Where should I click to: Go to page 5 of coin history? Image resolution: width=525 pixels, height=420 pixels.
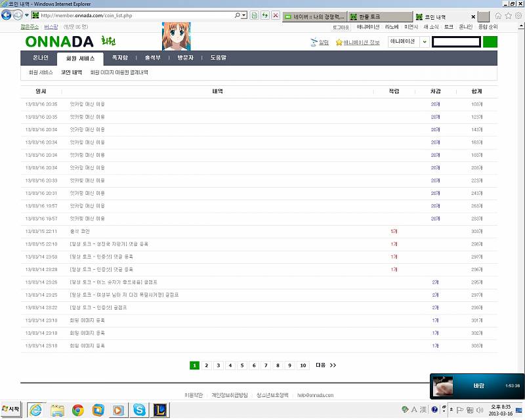(x=241, y=366)
